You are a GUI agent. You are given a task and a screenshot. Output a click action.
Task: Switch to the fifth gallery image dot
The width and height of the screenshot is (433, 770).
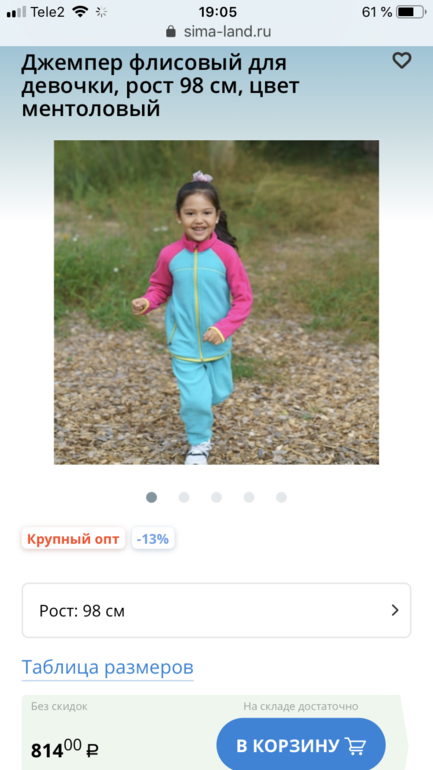[281, 497]
